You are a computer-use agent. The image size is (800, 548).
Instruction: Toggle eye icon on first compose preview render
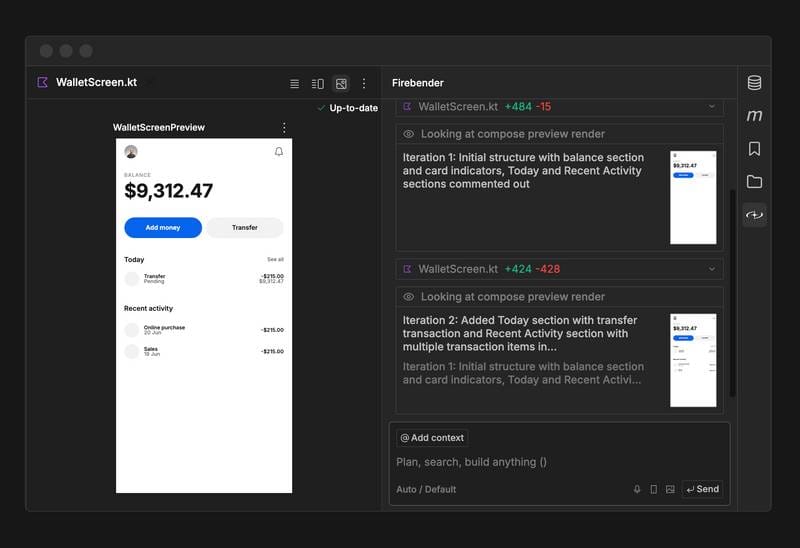tap(408, 134)
